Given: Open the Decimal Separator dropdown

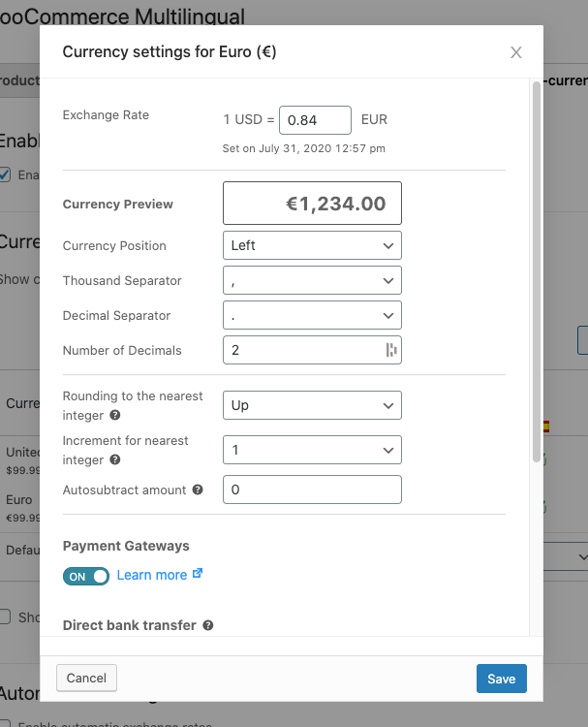Looking at the screenshot, I should point(312,315).
